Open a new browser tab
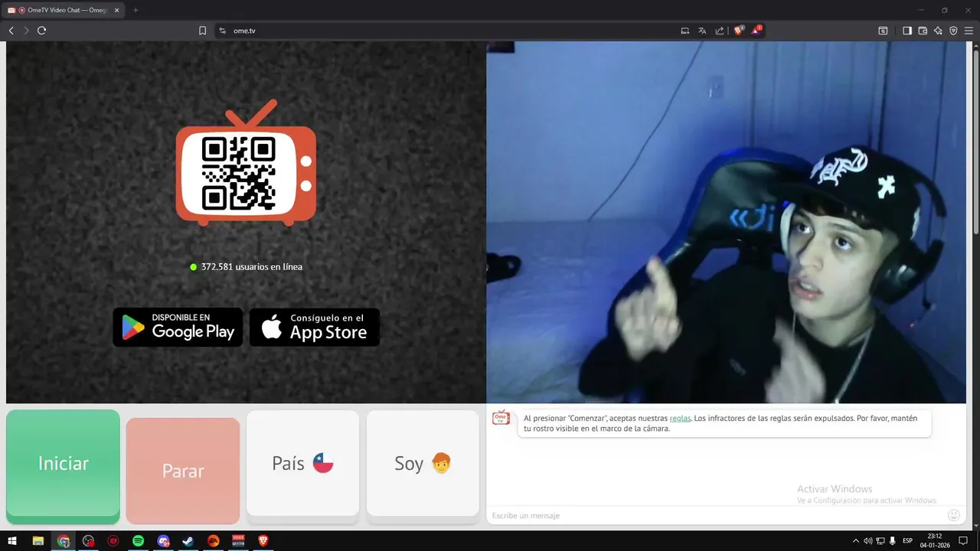The width and height of the screenshot is (980, 551). pos(136,10)
